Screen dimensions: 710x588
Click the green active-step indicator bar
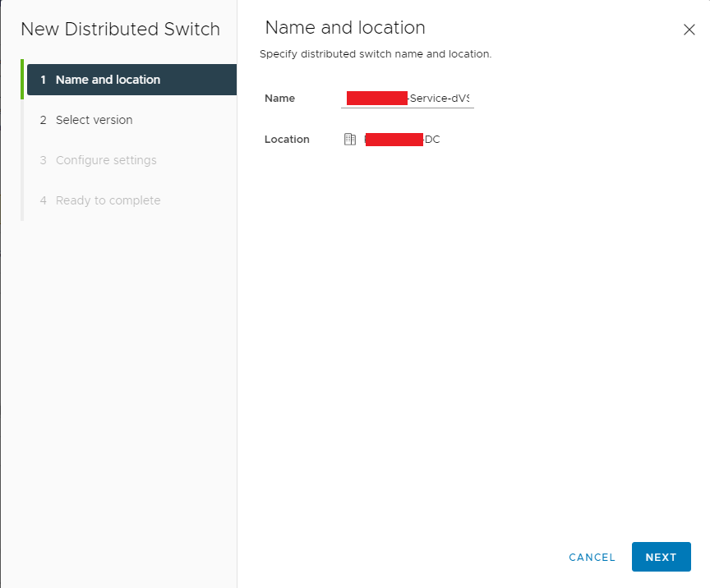[x=22, y=79]
